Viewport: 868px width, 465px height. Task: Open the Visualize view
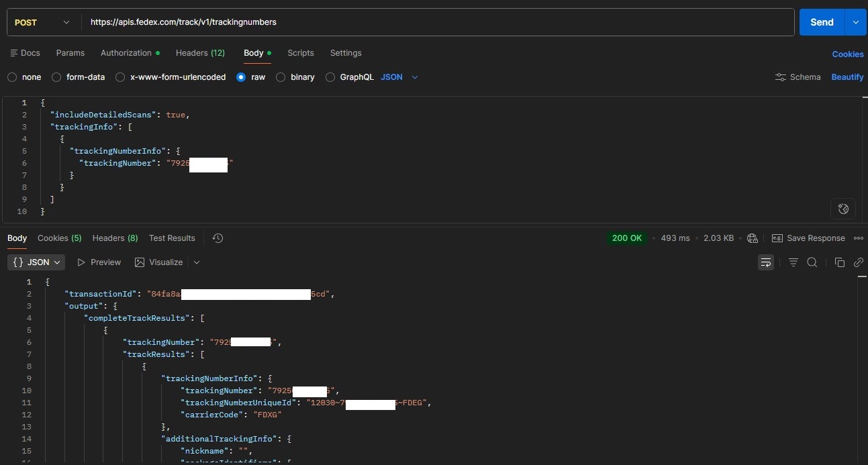pyautogui.click(x=159, y=262)
